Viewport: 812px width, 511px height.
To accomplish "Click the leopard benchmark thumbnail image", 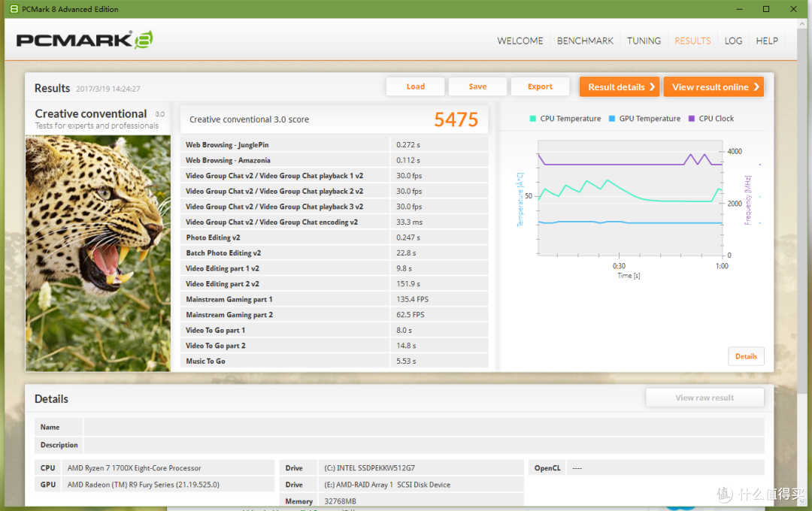I will 98,253.
